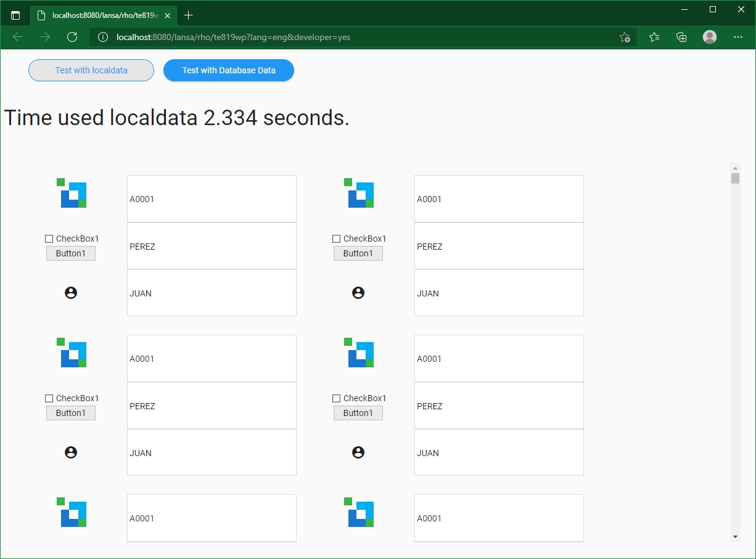756x559 pixels.
Task: Click the A0001 field in top-left card
Action: 212,198
